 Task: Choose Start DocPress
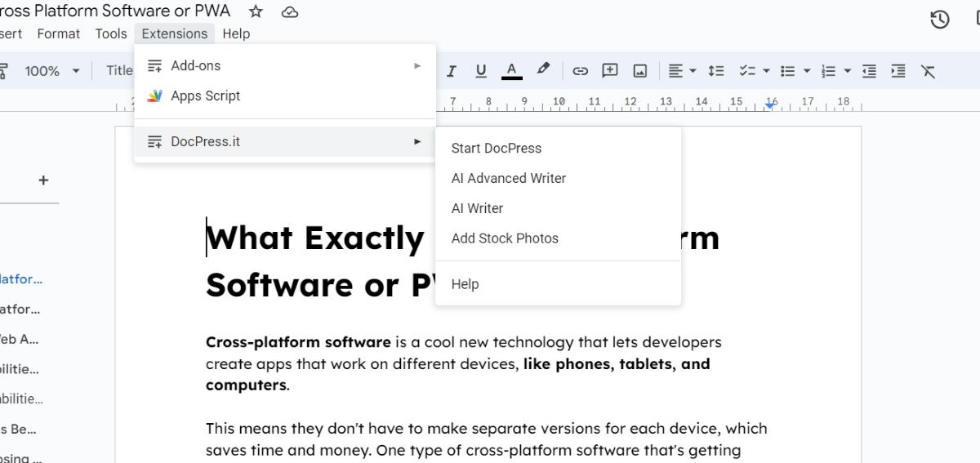559,148
